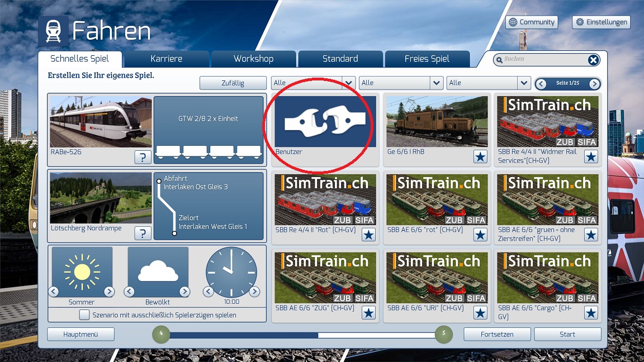Click the level progress bar
Viewport: 644px width, 362px height.
pyautogui.click(x=302, y=335)
